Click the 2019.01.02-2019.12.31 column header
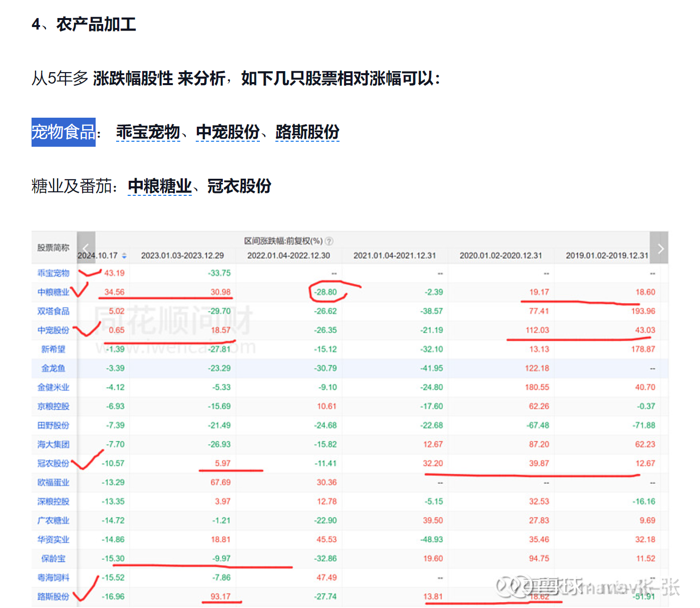The height and width of the screenshot is (608, 700). pyautogui.click(x=607, y=255)
